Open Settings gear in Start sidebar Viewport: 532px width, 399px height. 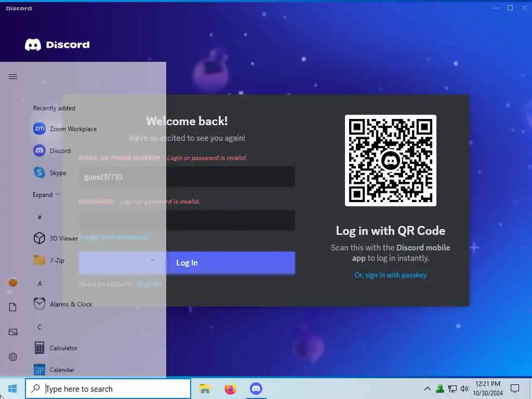13,357
